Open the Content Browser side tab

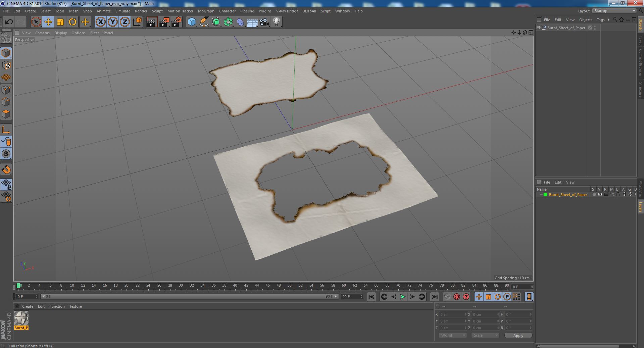(x=640, y=62)
